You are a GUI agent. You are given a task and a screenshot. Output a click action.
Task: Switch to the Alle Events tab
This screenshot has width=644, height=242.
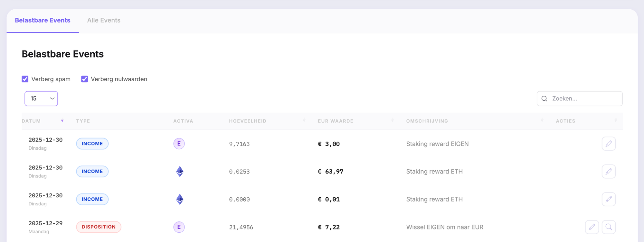(x=104, y=20)
